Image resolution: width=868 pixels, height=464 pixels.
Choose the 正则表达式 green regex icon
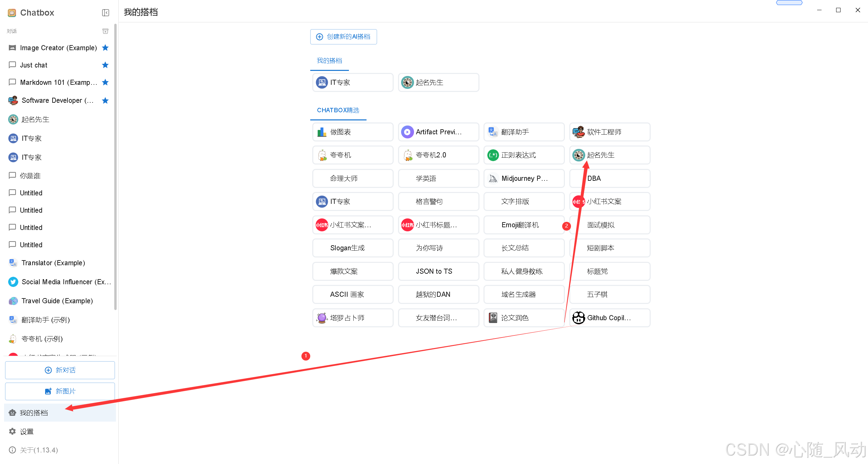[493, 155]
